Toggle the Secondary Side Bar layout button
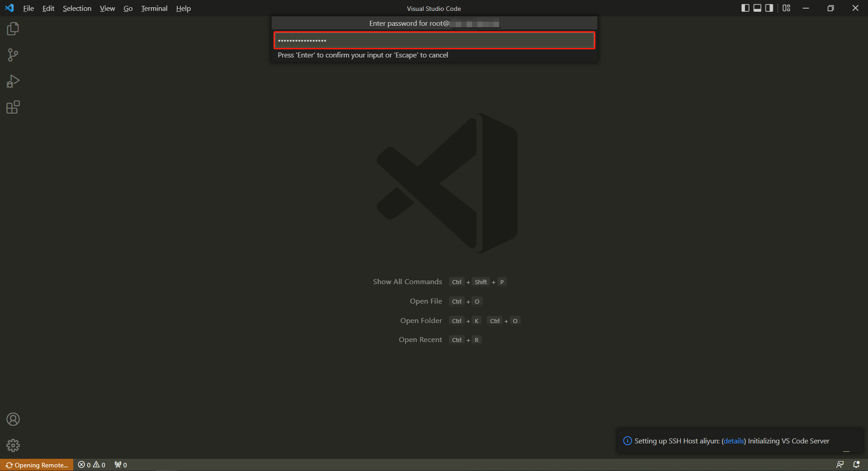The width and height of the screenshot is (868, 471). tap(769, 8)
